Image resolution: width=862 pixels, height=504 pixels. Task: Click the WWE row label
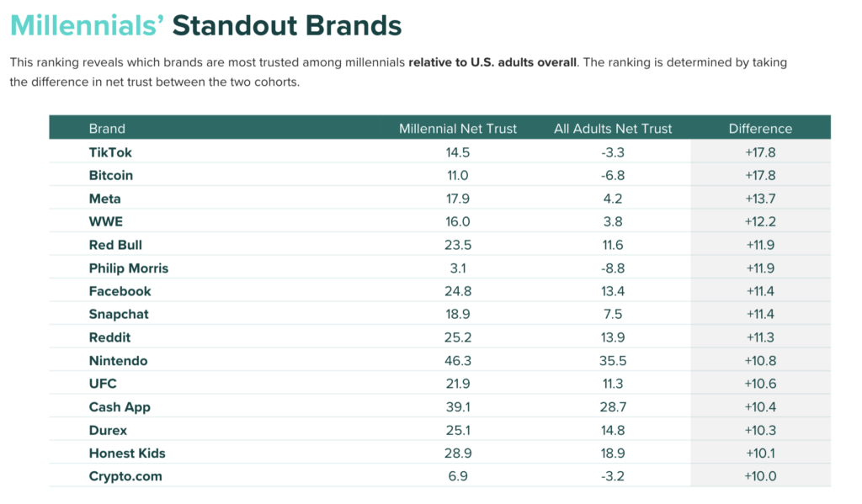(105, 222)
